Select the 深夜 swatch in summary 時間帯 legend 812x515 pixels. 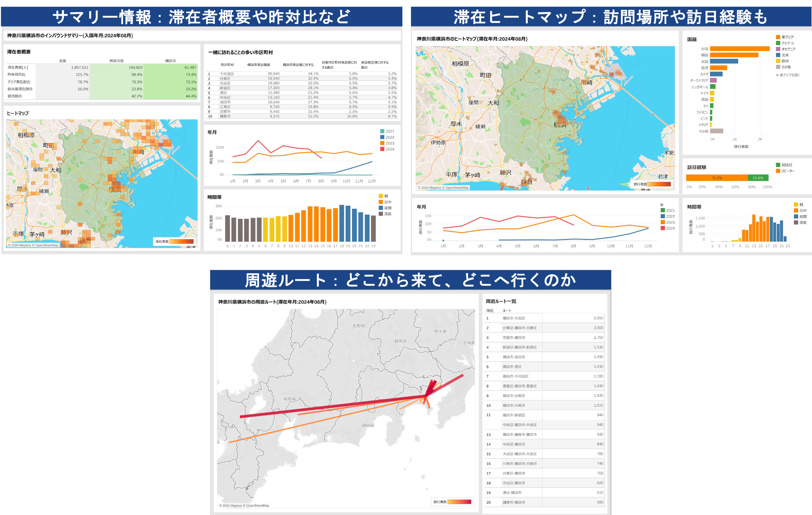(x=381, y=214)
